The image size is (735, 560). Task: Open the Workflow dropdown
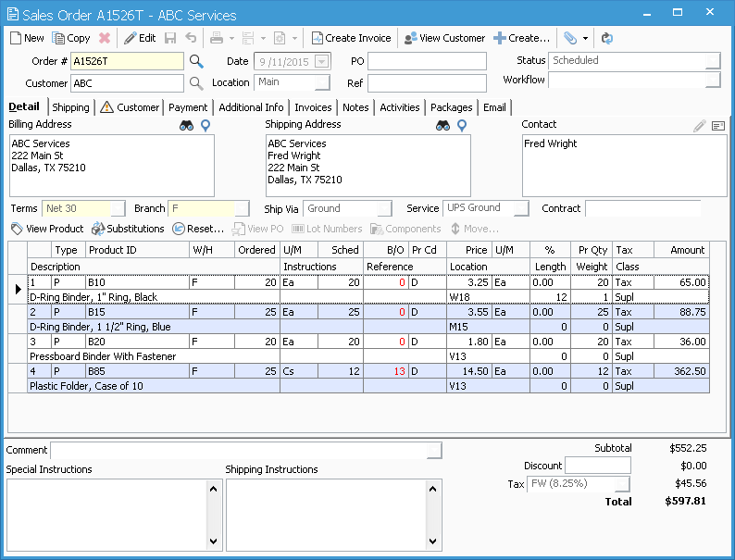[x=713, y=81]
